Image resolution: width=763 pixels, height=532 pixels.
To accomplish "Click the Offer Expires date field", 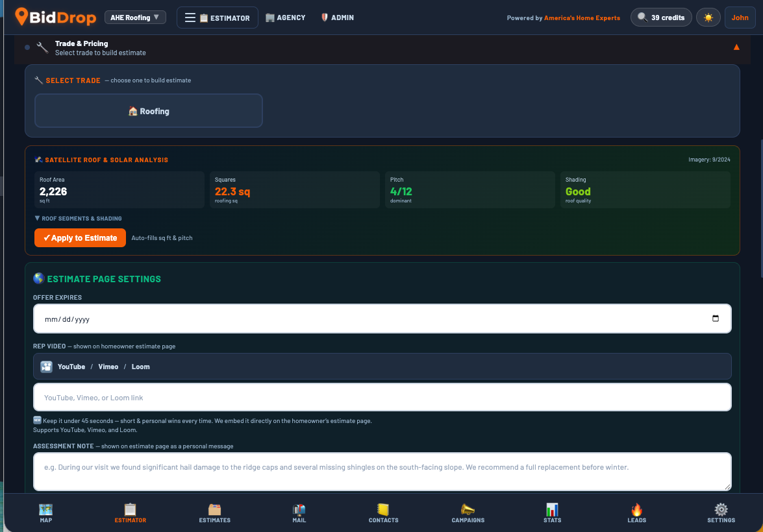I will pyautogui.click(x=382, y=319).
